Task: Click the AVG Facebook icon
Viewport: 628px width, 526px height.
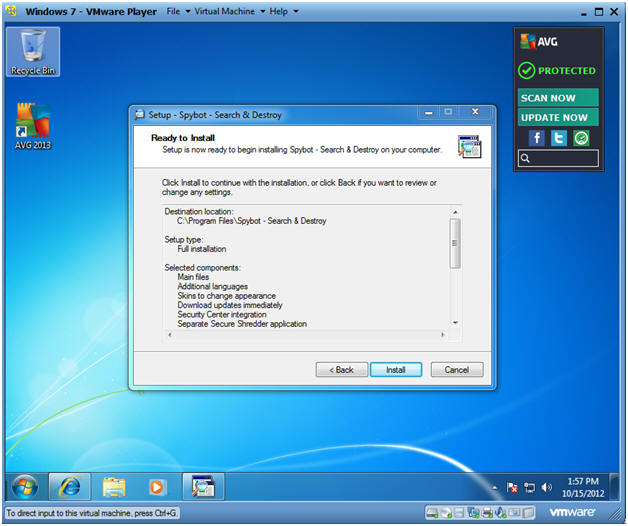Action: (x=537, y=138)
